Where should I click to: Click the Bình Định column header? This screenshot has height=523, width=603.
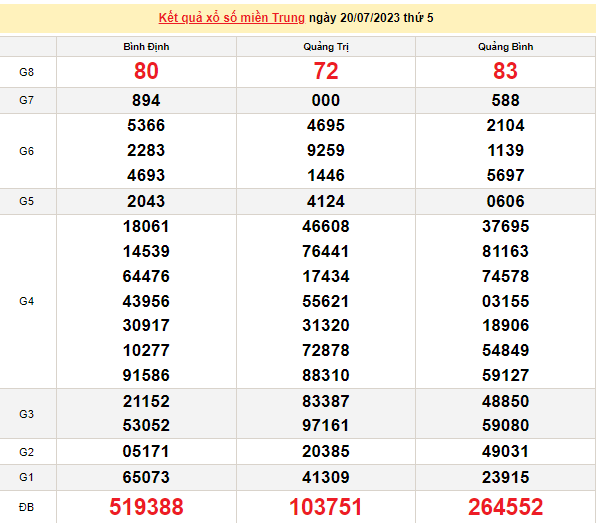coord(146,47)
